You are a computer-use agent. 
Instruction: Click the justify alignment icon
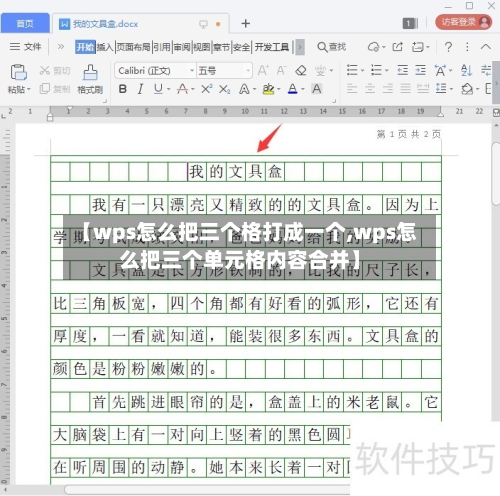[x=406, y=89]
